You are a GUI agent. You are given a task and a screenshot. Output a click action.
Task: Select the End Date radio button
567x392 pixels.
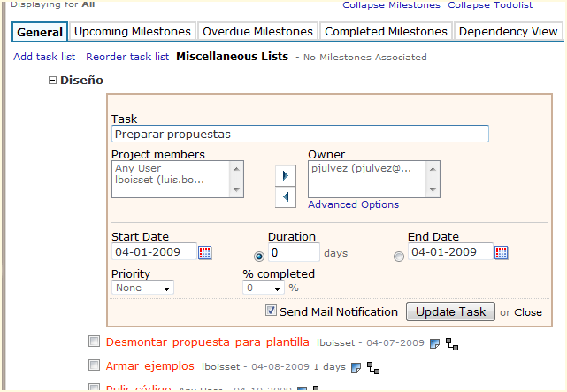(398, 257)
